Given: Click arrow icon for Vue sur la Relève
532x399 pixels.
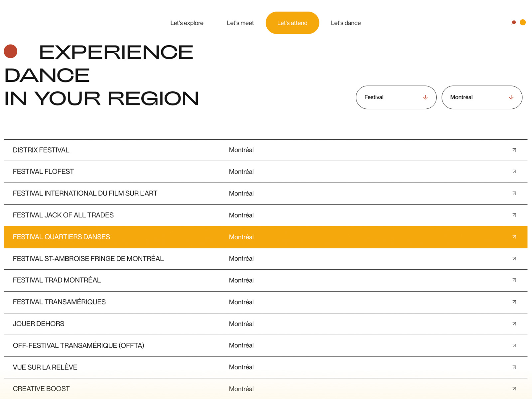Looking at the screenshot, I should [x=514, y=367].
